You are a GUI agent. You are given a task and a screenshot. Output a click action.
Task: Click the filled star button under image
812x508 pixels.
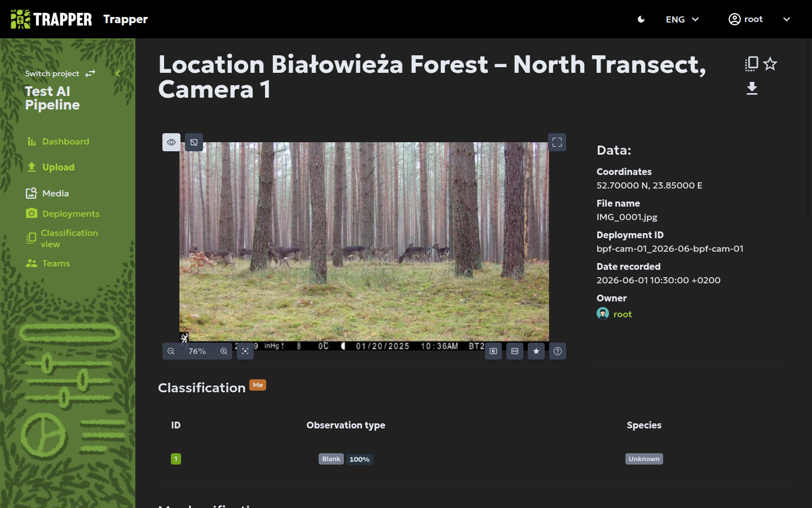(536, 351)
